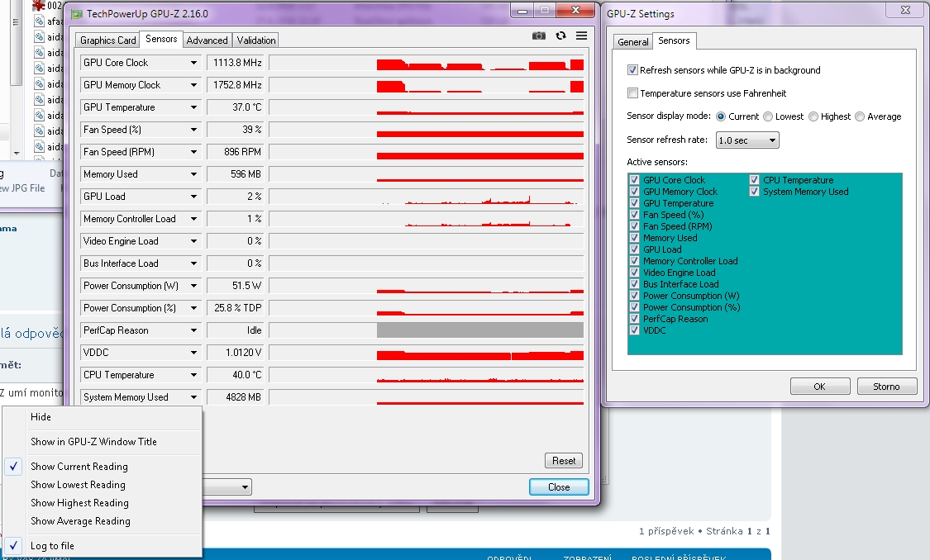Click OK in GPU-Z Settings
The image size is (930, 560).
[x=819, y=387]
